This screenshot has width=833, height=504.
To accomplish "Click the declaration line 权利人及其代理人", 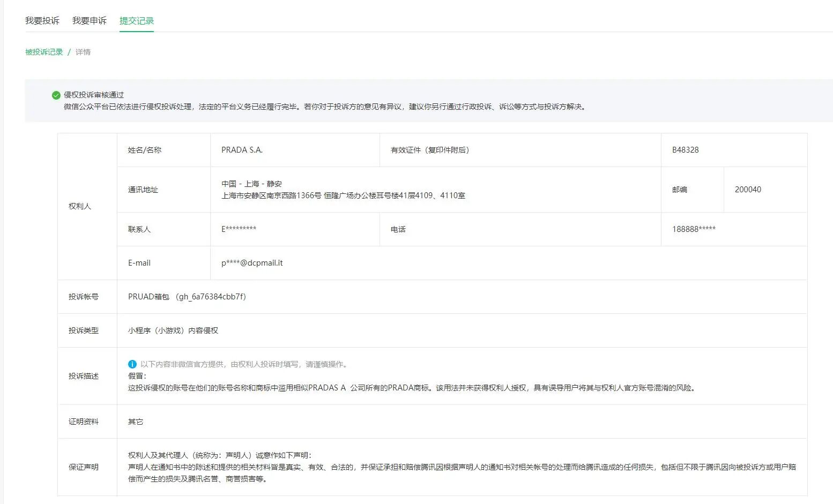I will pos(220,455).
